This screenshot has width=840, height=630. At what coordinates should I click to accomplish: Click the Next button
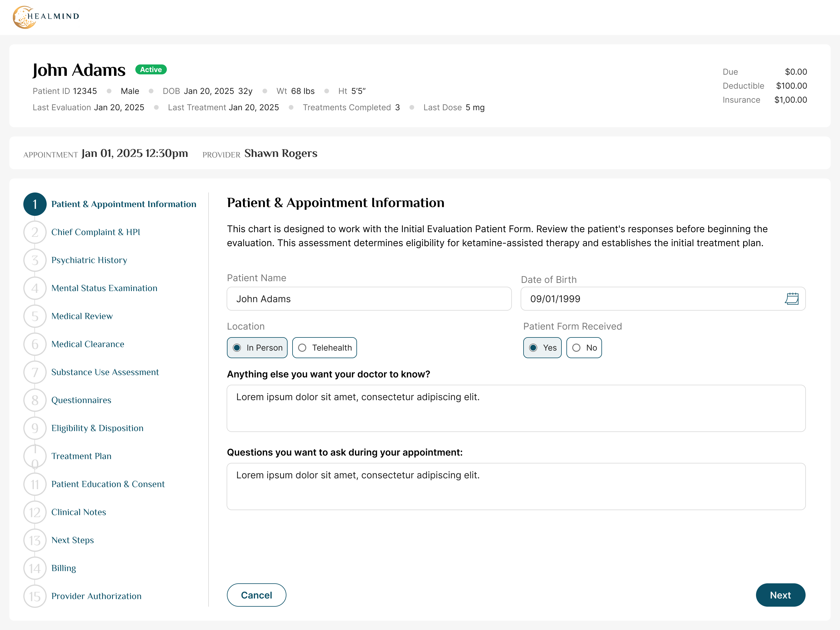click(781, 595)
